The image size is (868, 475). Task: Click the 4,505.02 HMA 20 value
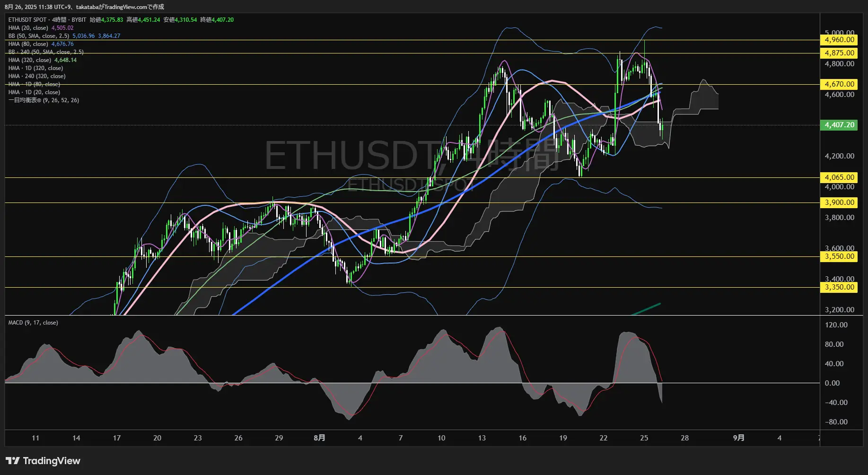(62, 28)
